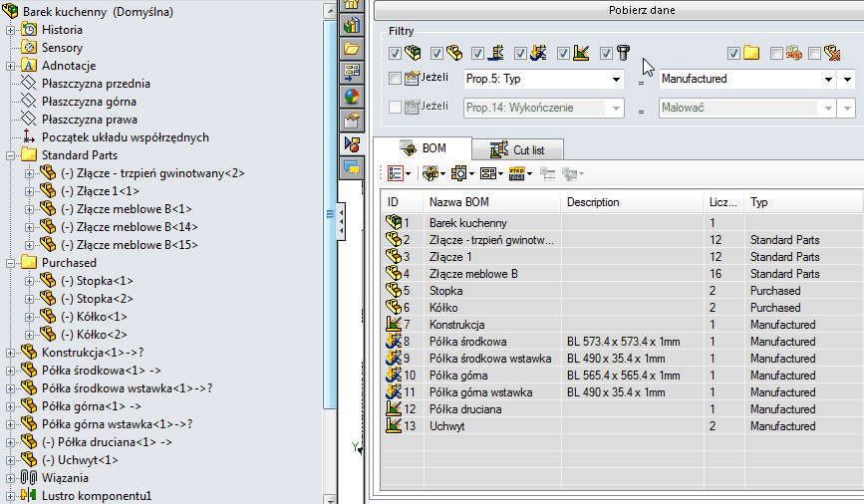Click the sheet metal icon in Półka środkowa row 8

tap(394, 341)
